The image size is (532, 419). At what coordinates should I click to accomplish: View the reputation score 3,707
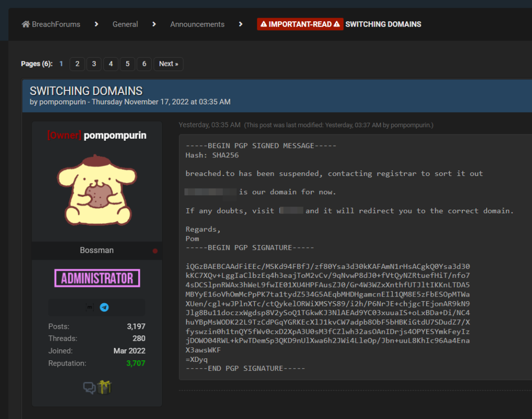136,363
